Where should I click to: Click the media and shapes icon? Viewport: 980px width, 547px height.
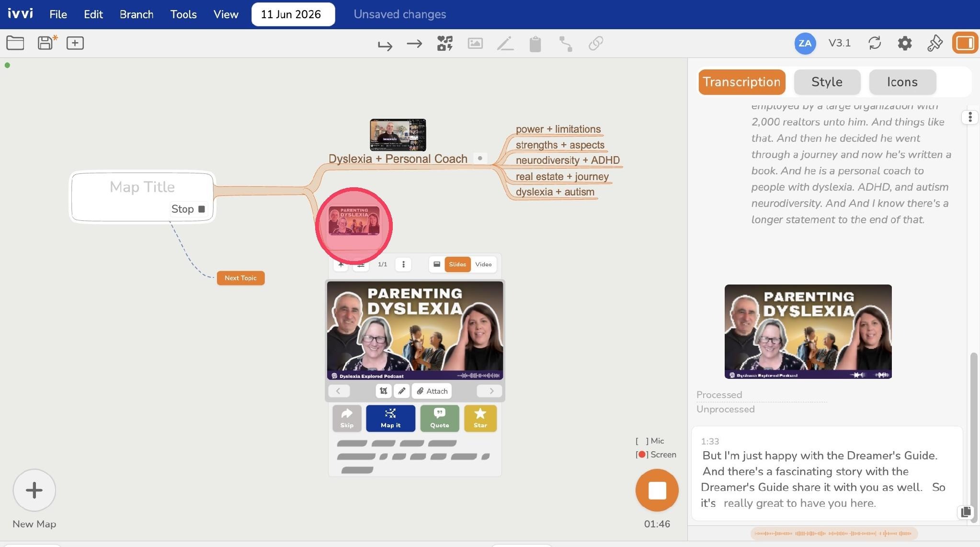point(444,44)
